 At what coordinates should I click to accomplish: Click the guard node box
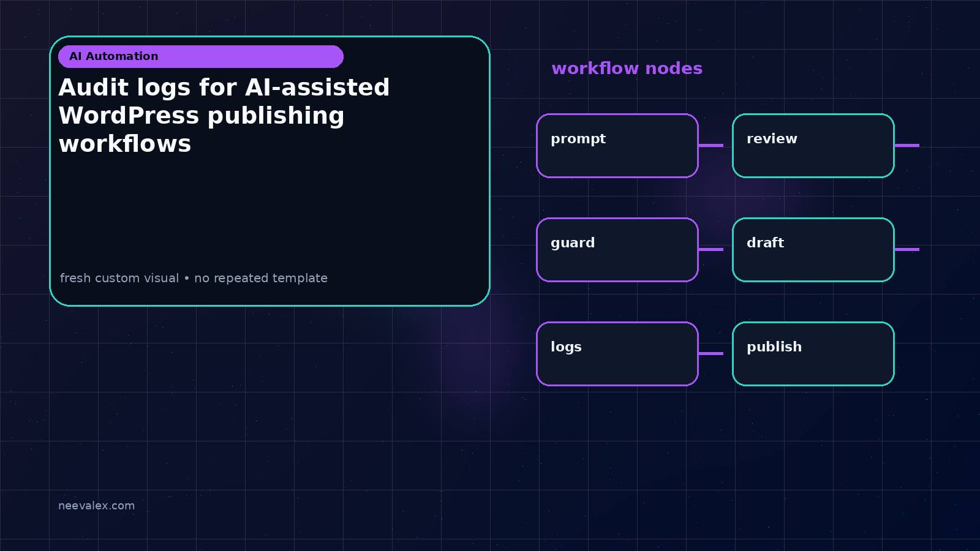(x=617, y=250)
